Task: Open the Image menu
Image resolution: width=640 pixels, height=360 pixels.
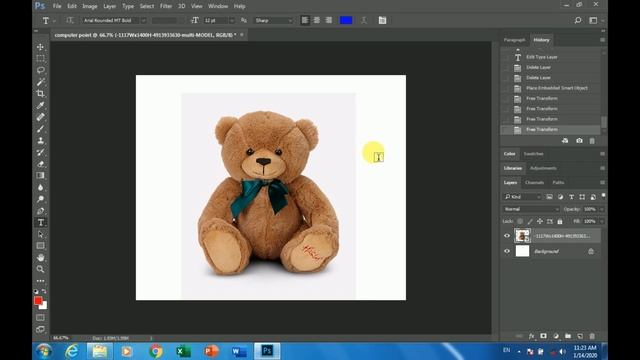Action: point(89,6)
